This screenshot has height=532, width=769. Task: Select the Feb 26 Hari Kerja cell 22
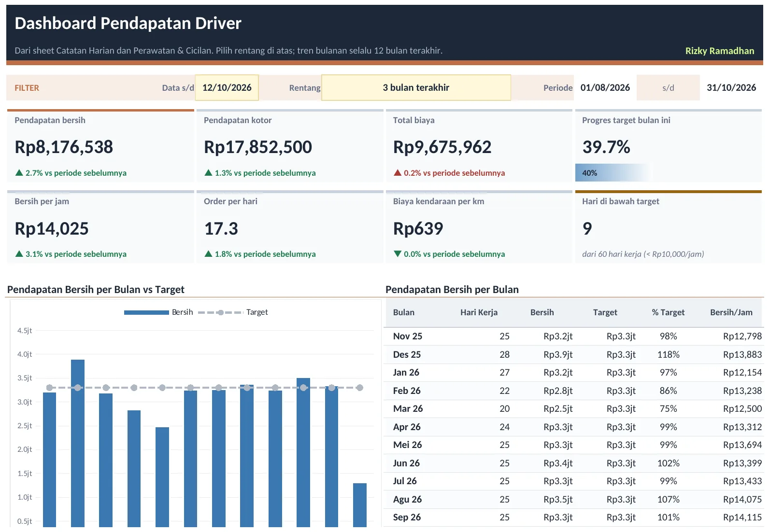pos(504,391)
